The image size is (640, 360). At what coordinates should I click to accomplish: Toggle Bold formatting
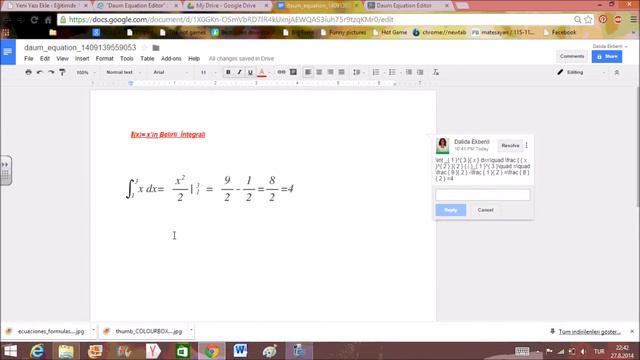pos(228,72)
